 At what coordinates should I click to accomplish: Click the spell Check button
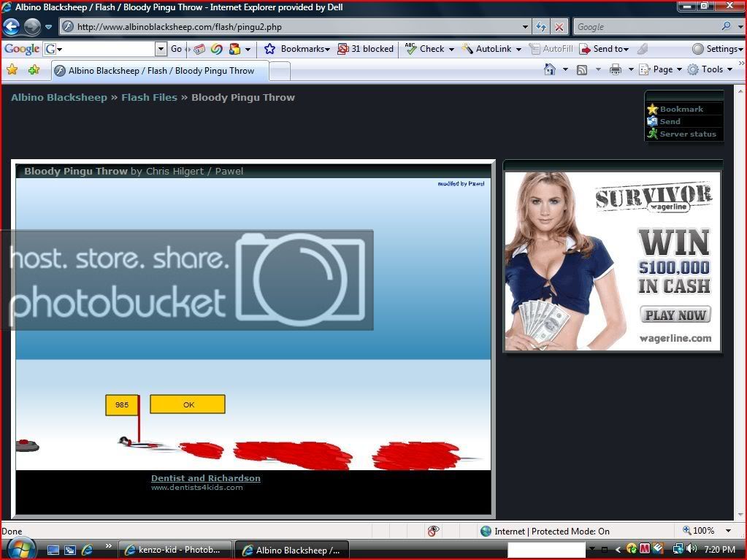pos(425,49)
